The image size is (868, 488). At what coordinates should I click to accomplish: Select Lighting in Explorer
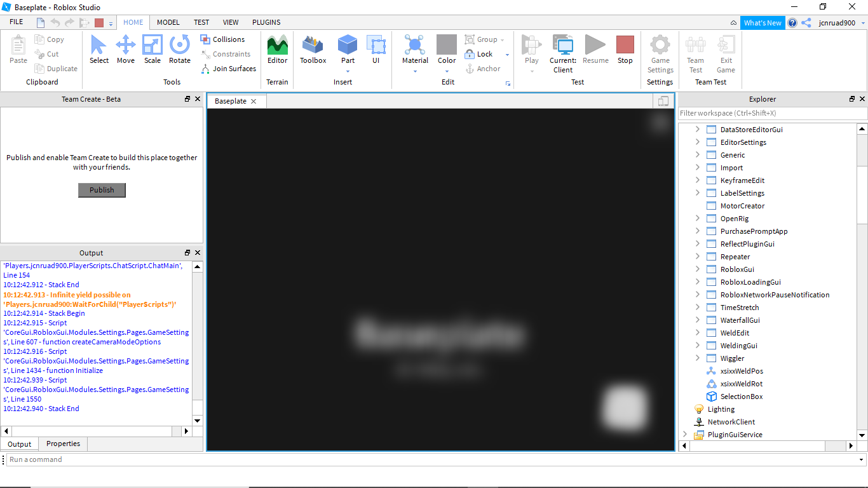pyautogui.click(x=721, y=409)
